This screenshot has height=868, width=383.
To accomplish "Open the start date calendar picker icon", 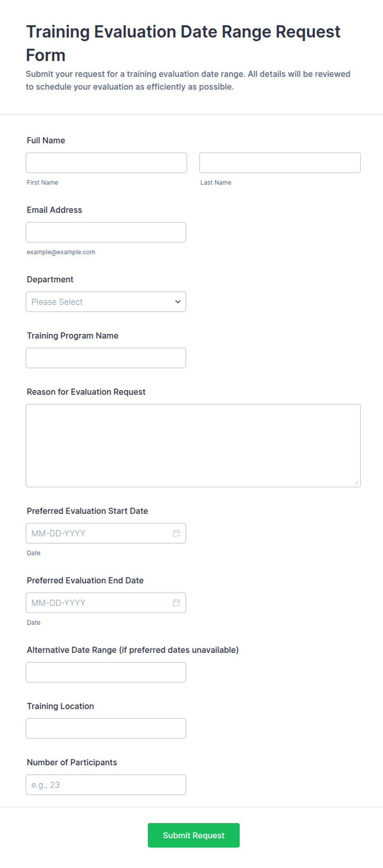I will (176, 533).
